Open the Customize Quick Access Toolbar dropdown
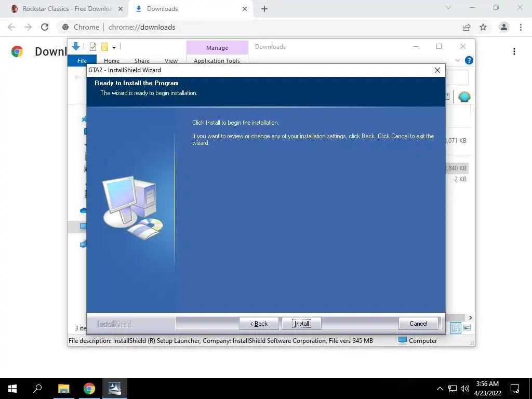Screen dimensions: 532x399 pos(114,47)
